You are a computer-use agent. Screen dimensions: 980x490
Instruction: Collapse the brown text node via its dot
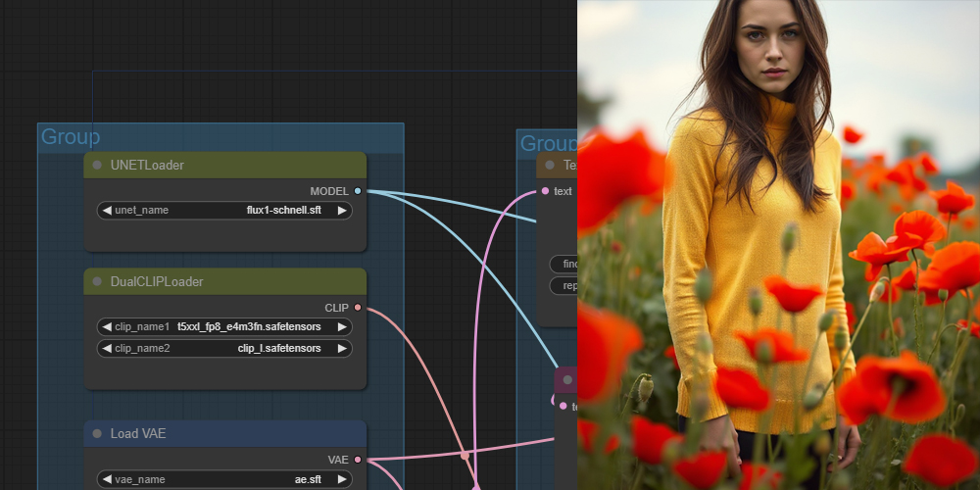[550, 165]
